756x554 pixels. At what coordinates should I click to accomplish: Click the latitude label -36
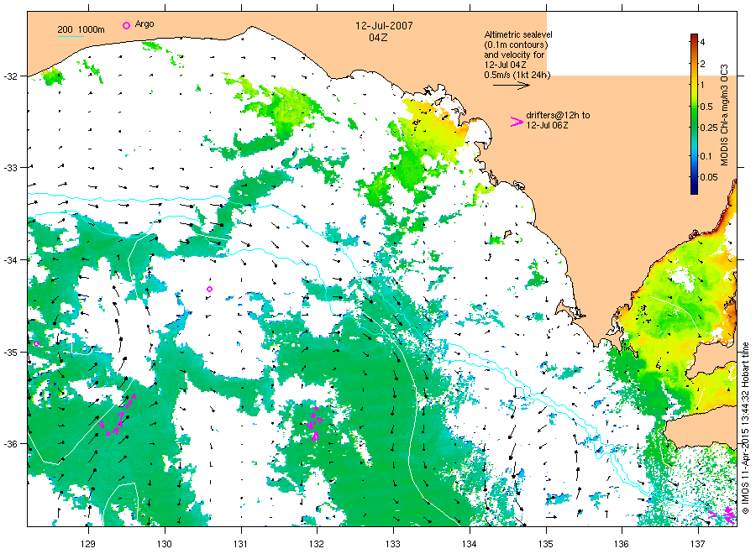(10, 444)
